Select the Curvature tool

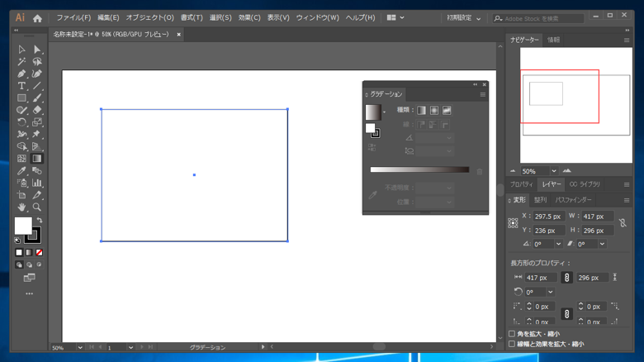37,74
